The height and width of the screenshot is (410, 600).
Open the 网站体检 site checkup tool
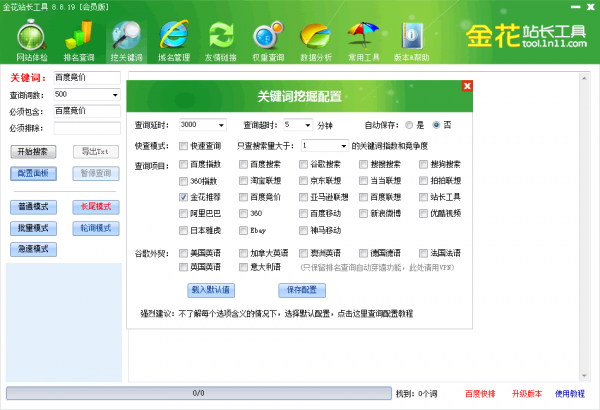point(32,41)
